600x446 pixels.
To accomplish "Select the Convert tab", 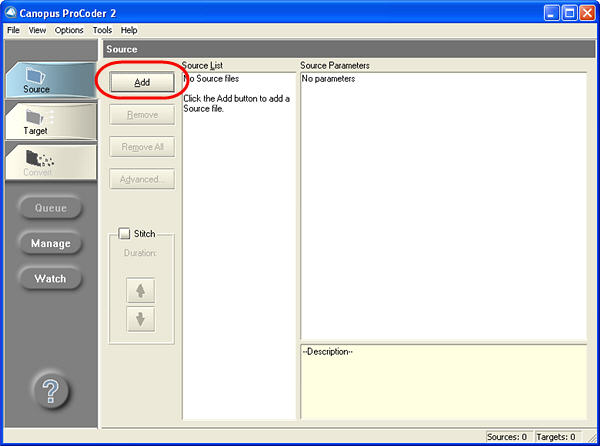I will 51,162.
